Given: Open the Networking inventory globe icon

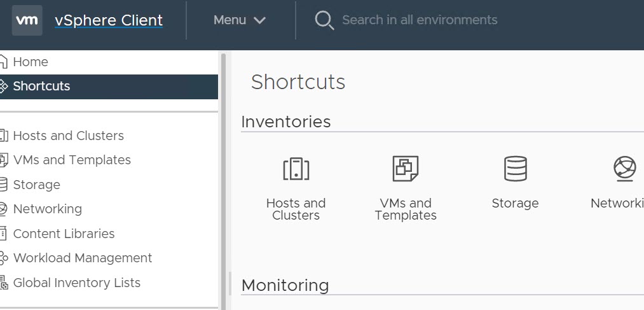Looking at the screenshot, I should 624,169.
